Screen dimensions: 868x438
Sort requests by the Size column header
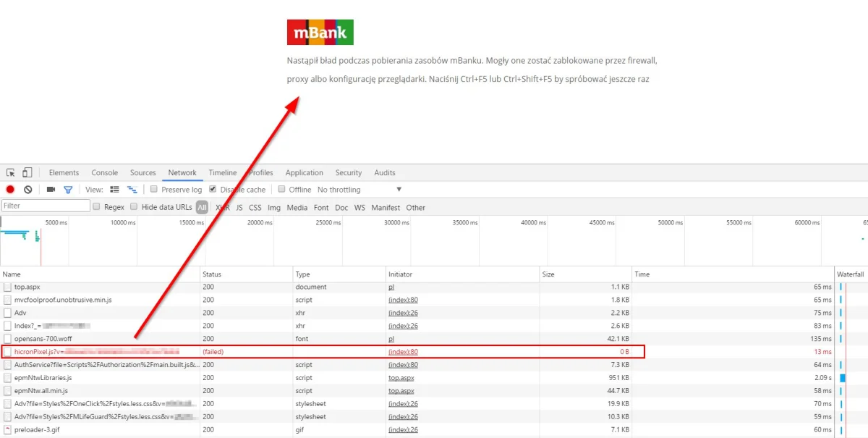[548, 274]
